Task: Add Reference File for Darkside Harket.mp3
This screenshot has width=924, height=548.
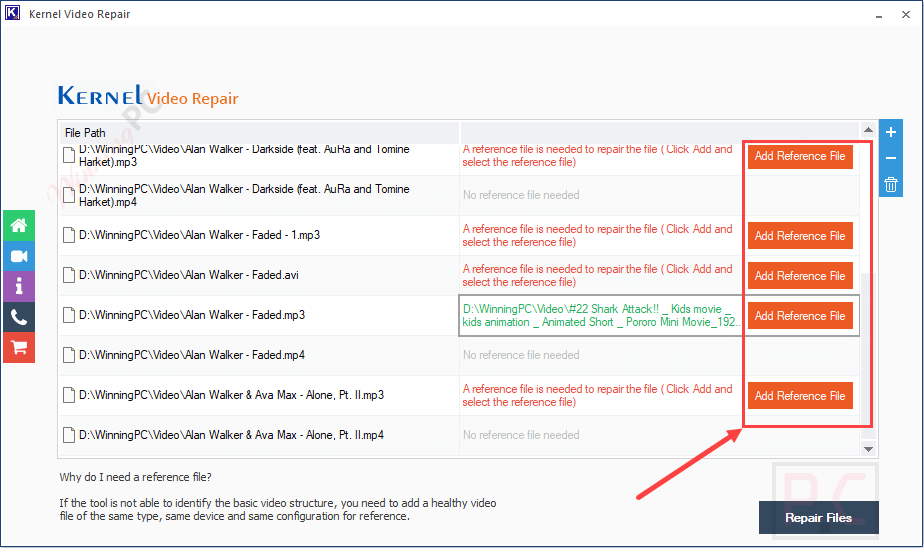Action: click(x=800, y=156)
